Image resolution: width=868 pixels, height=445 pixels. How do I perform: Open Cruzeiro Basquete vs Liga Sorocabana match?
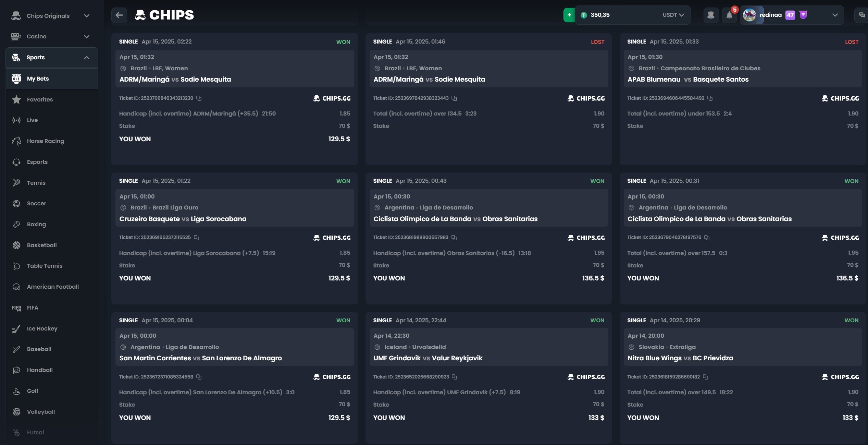click(x=183, y=219)
